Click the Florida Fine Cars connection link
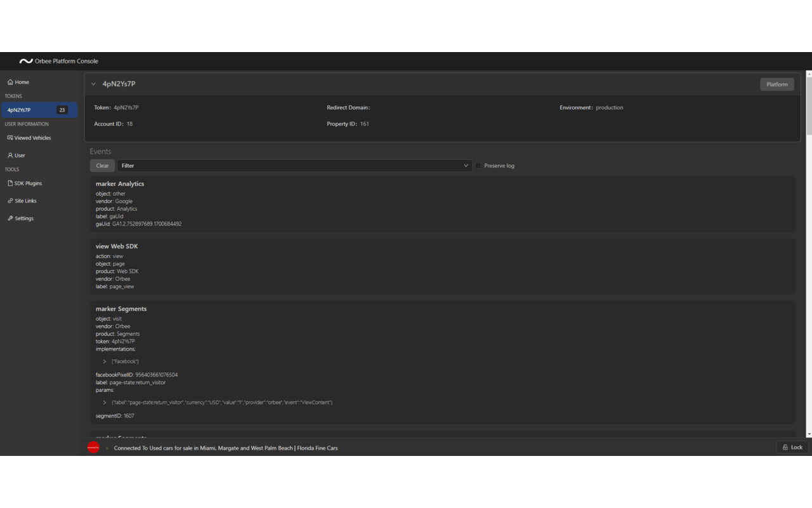Image resolution: width=812 pixels, height=508 pixels. coord(226,448)
